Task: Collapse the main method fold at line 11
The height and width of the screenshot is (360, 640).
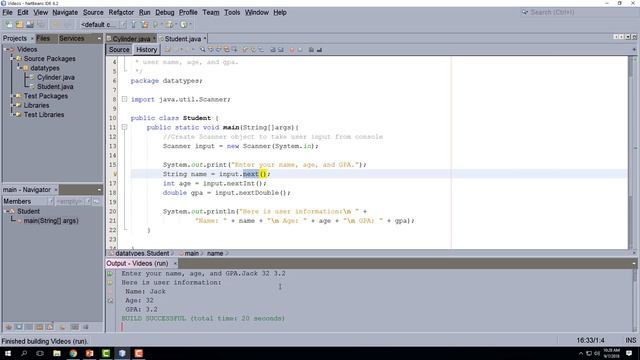Action: [x=124, y=127]
